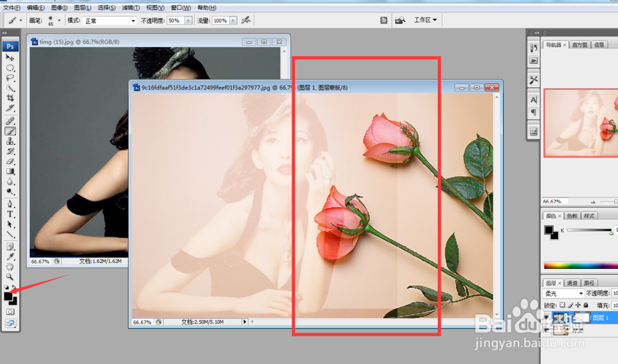This screenshot has height=364, width=618.
Task: Open the Actions panel icon
Action: pyautogui.click(x=533, y=61)
